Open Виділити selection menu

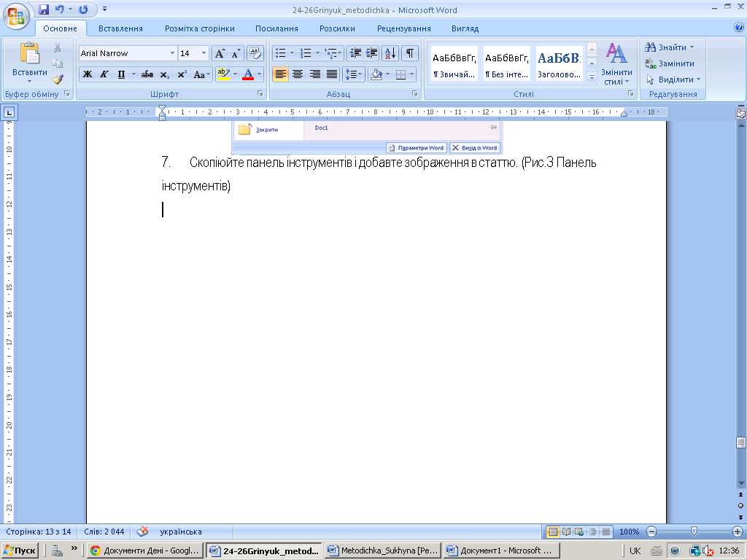pyautogui.click(x=673, y=79)
